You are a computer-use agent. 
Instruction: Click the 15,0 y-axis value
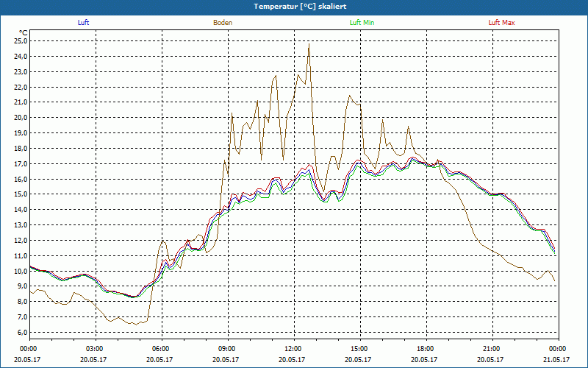click(x=21, y=194)
